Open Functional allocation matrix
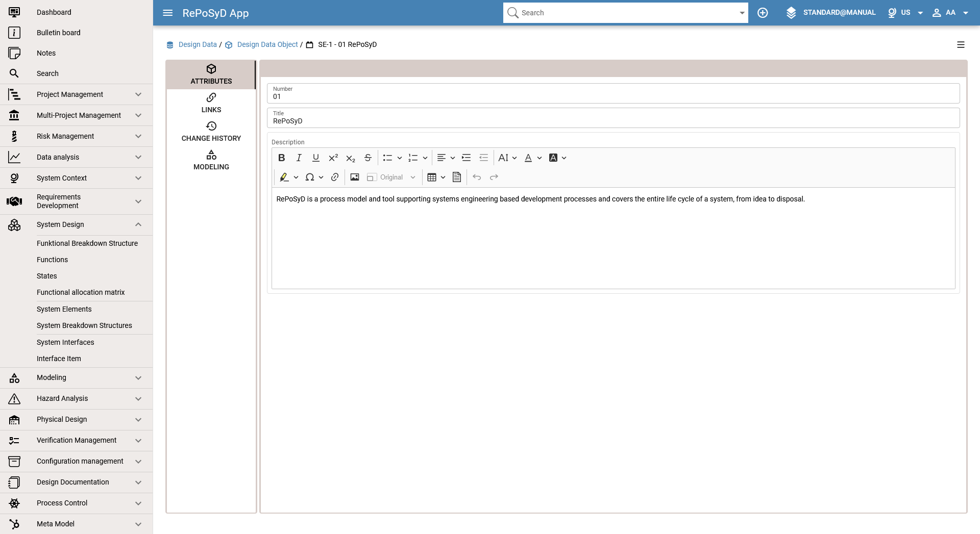This screenshot has width=980, height=534. pos(81,292)
